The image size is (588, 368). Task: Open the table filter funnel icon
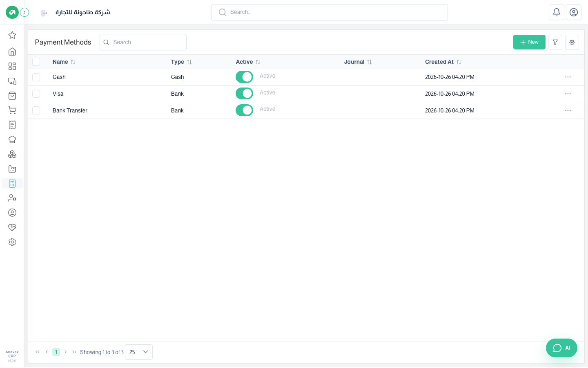(555, 42)
